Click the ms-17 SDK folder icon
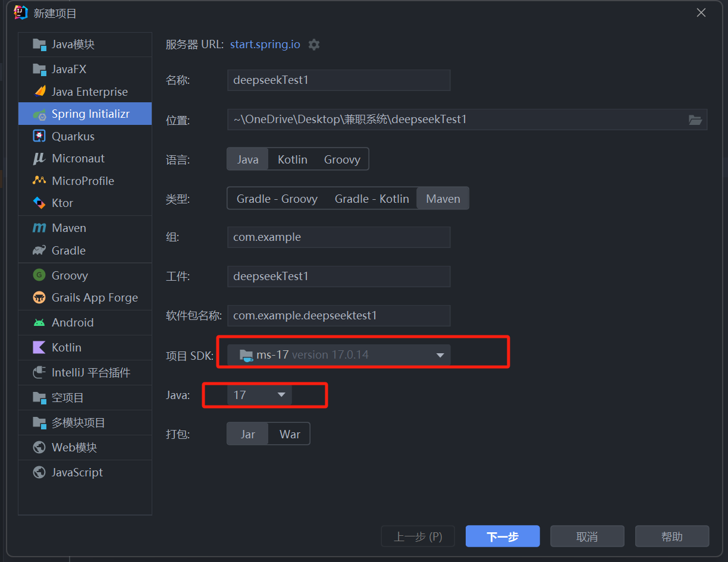Image resolution: width=728 pixels, height=562 pixels. coord(246,356)
